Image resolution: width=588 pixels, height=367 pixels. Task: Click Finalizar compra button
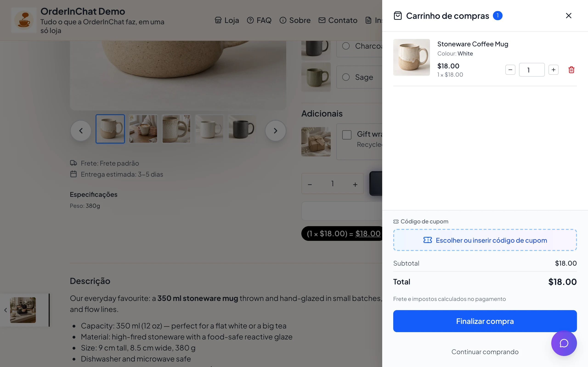pos(485,321)
